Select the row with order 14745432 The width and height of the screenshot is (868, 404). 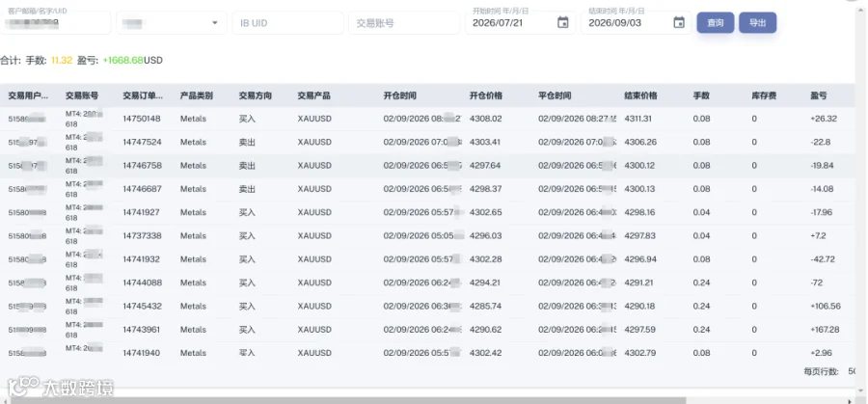pyautogui.click(x=427, y=306)
